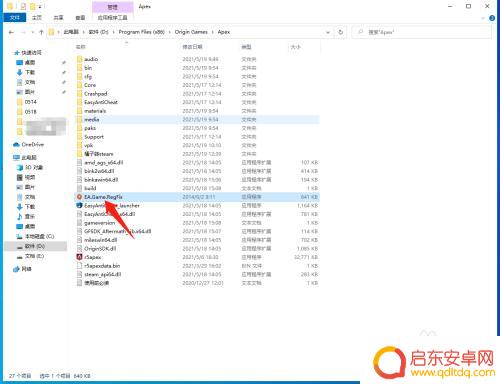Click the Forward navigation arrow
The height and width of the screenshot is (384, 500).
click(23, 32)
